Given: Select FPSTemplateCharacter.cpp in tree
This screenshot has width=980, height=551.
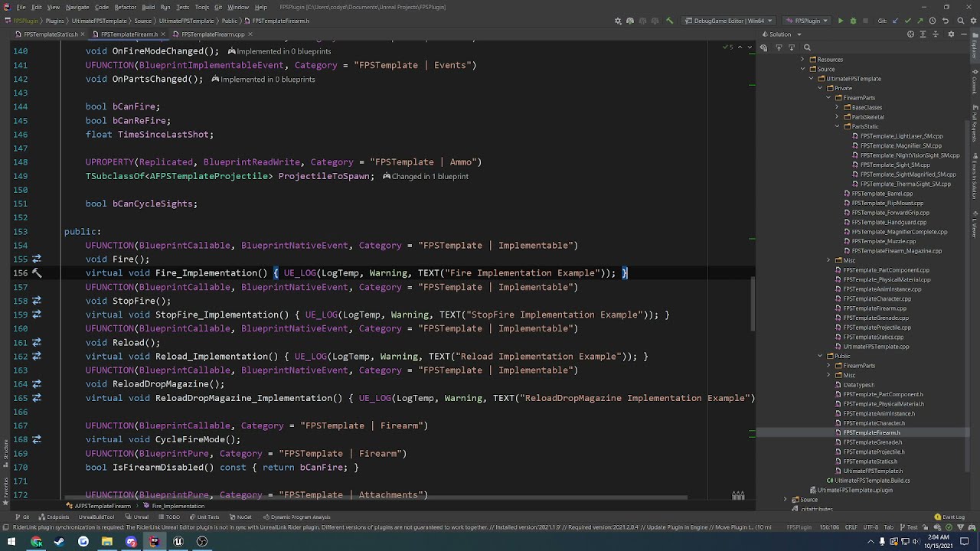Looking at the screenshot, I should coord(877,298).
